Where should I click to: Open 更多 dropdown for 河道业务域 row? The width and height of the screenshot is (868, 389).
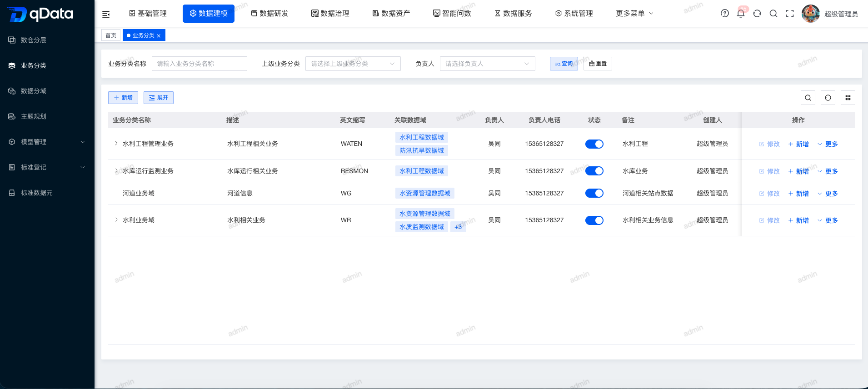click(828, 194)
